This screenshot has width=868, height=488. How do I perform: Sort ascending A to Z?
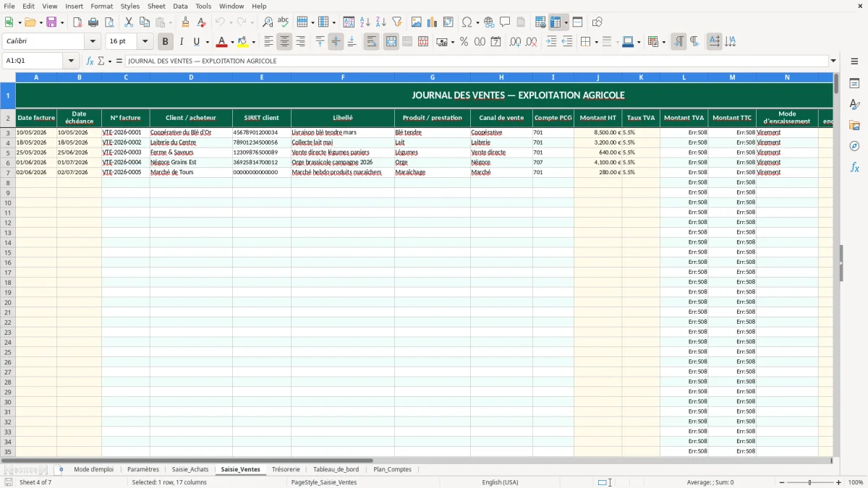tap(365, 22)
